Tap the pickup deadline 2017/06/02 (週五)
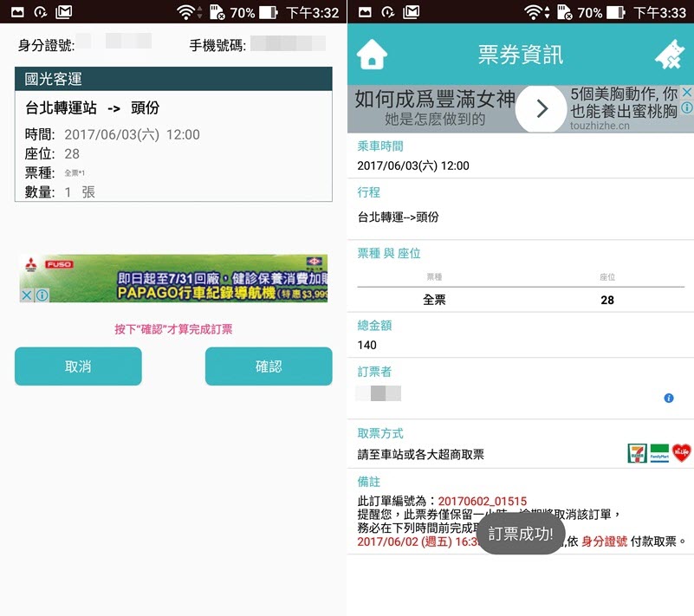The image size is (694, 616). 405,541
